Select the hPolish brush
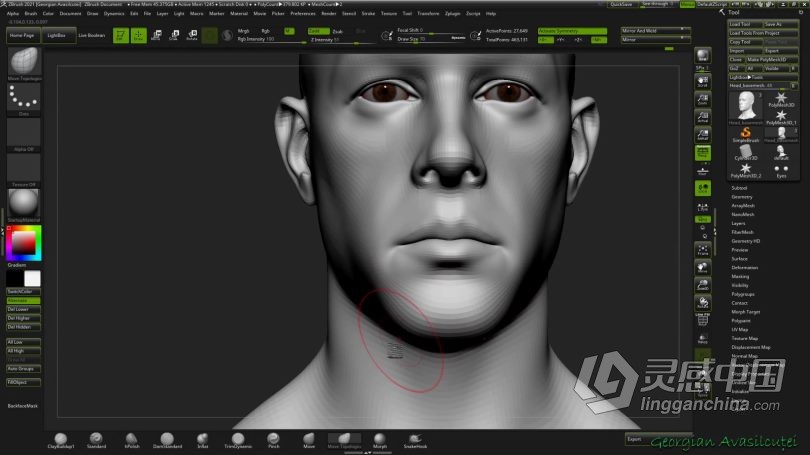The image size is (810, 455). (x=132, y=441)
